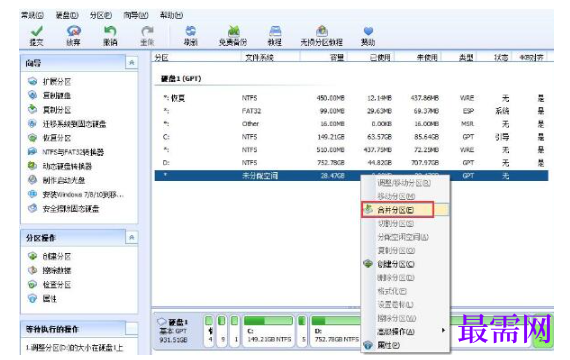The width and height of the screenshot is (570, 360).
Task: Open 制作启动光盘 wizard
Action: tap(64, 180)
